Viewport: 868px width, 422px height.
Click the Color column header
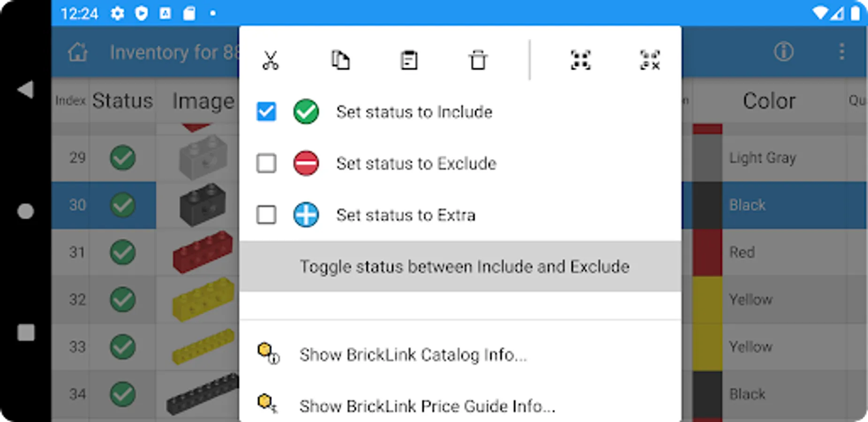769,101
